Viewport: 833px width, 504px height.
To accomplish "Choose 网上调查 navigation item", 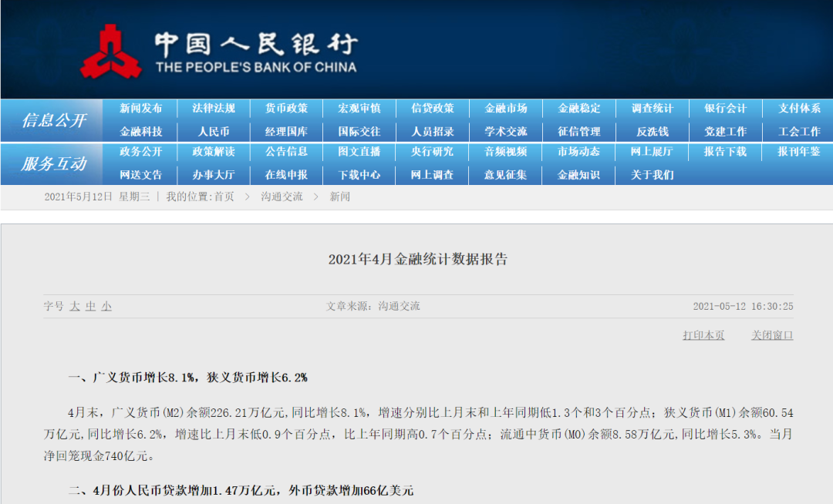I will click(433, 175).
